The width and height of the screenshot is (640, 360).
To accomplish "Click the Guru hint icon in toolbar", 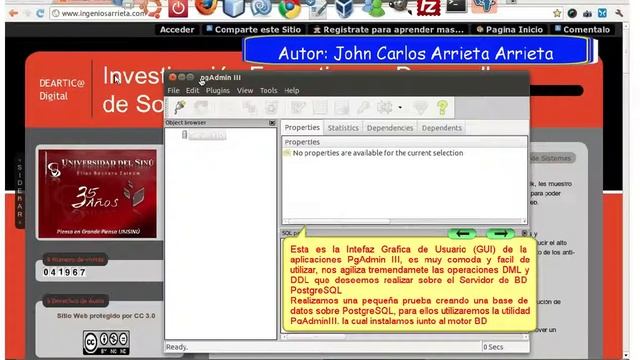I will pos(420,107).
